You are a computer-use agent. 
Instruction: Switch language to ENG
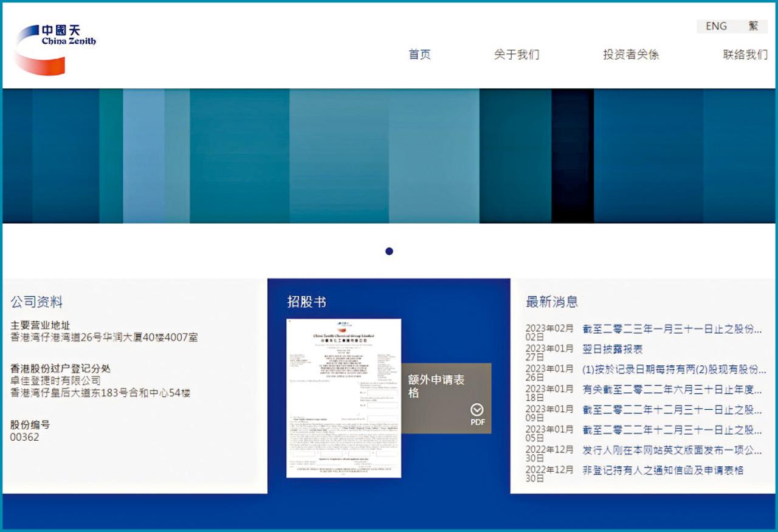coord(716,26)
